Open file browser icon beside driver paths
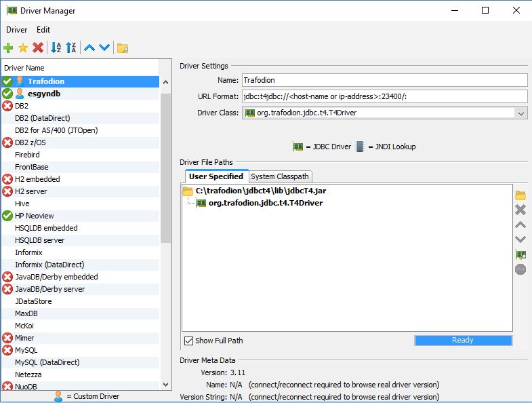Screen dimensions: 532x403 point(520,195)
